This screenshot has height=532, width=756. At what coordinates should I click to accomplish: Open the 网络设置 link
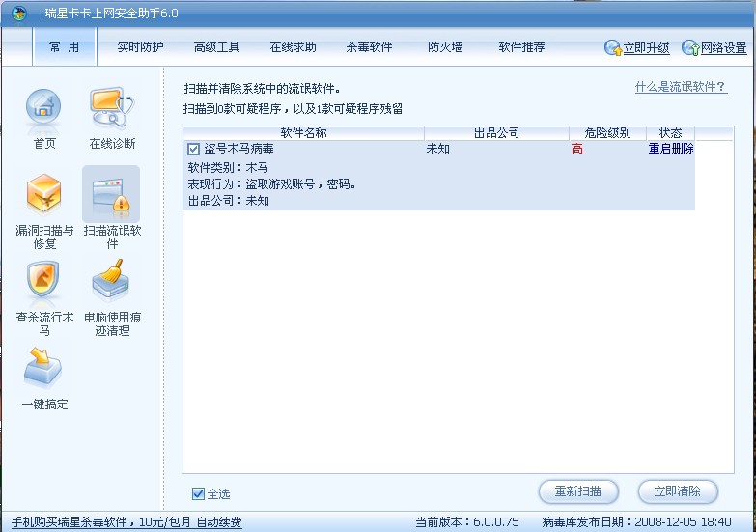pos(723,48)
